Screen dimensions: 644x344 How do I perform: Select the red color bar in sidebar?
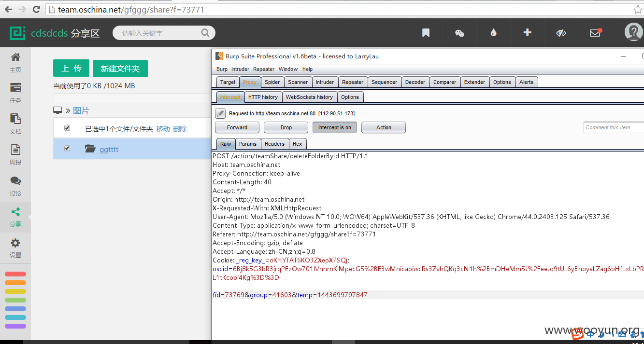coord(15,274)
